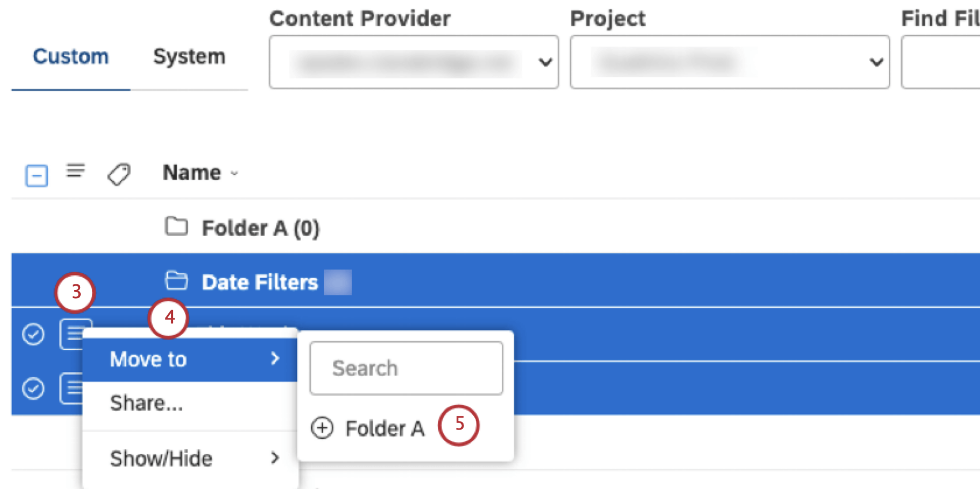The image size is (980, 489).
Task: Click the Find Filter input field
Action: point(945,62)
